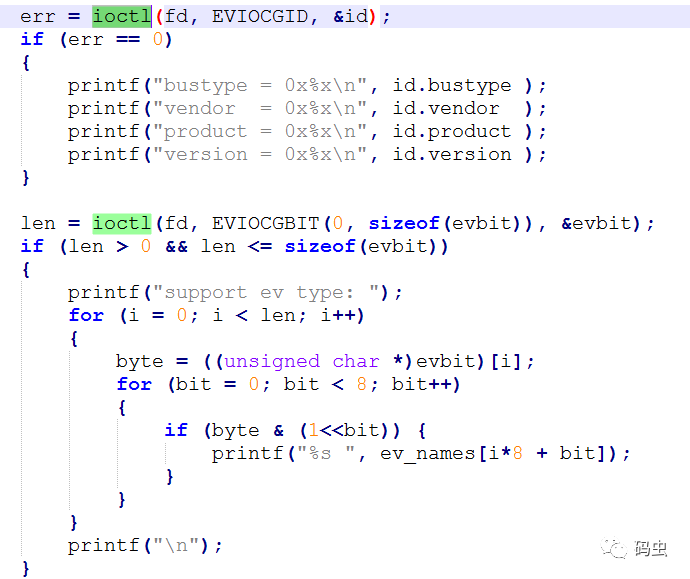Click id.product argument
690x579 pixels.
(452, 131)
